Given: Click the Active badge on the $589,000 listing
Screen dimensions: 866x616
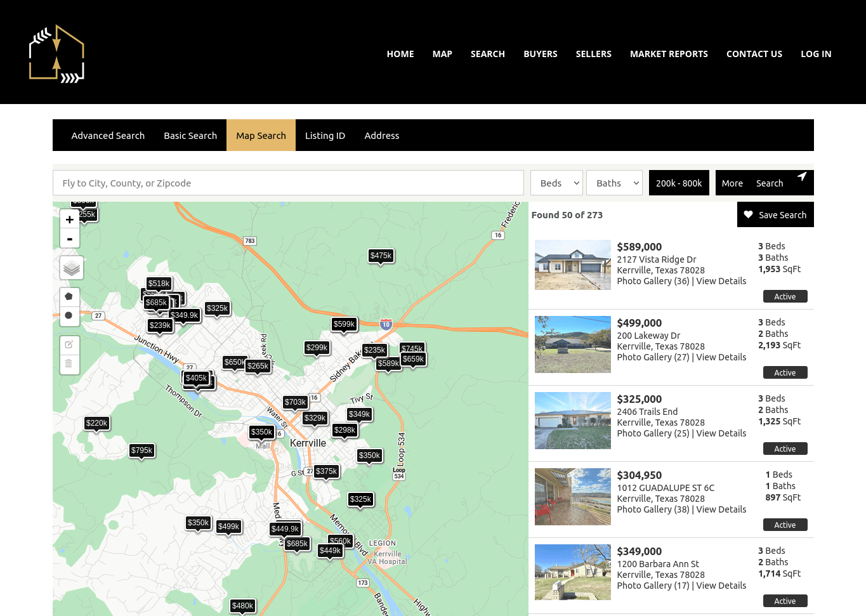Looking at the screenshot, I should (x=785, y=296).
